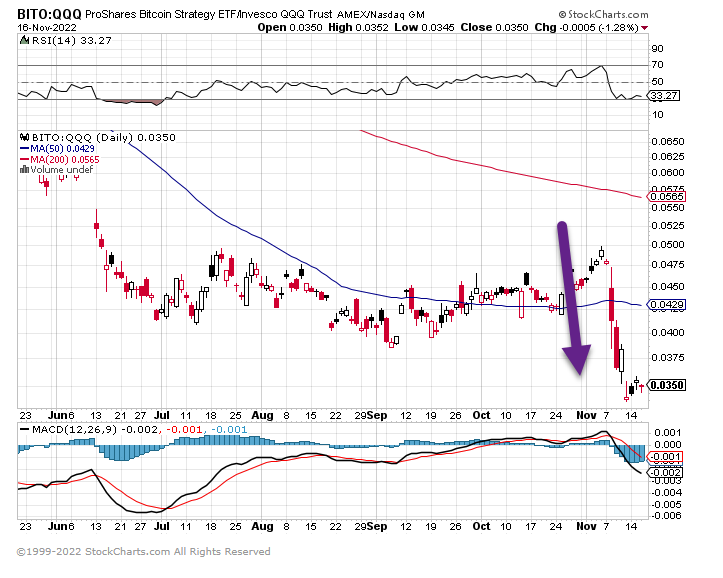Click the volume bars icon beside Volume undef
The image size is (723, 578).
(24, 170)
